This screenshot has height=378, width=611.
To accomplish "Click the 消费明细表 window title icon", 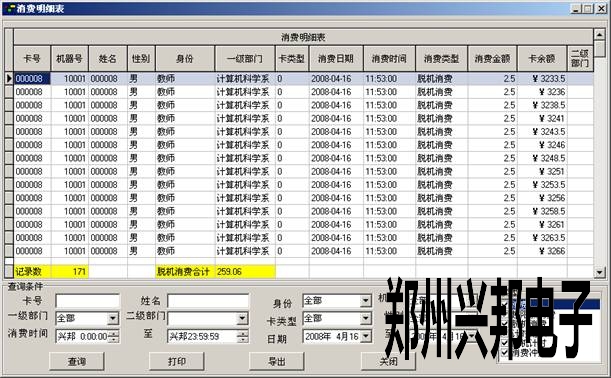I will click(10, 8).
